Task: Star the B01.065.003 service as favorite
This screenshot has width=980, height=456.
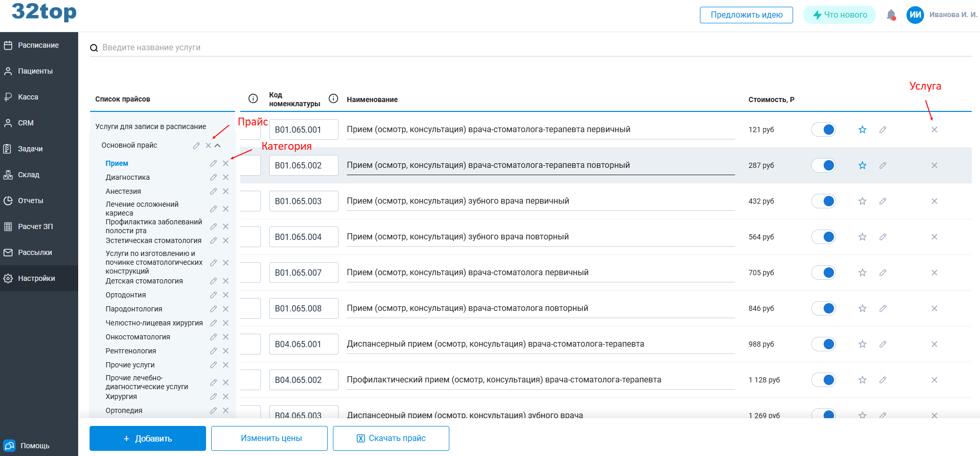Action: pos(862,201)
